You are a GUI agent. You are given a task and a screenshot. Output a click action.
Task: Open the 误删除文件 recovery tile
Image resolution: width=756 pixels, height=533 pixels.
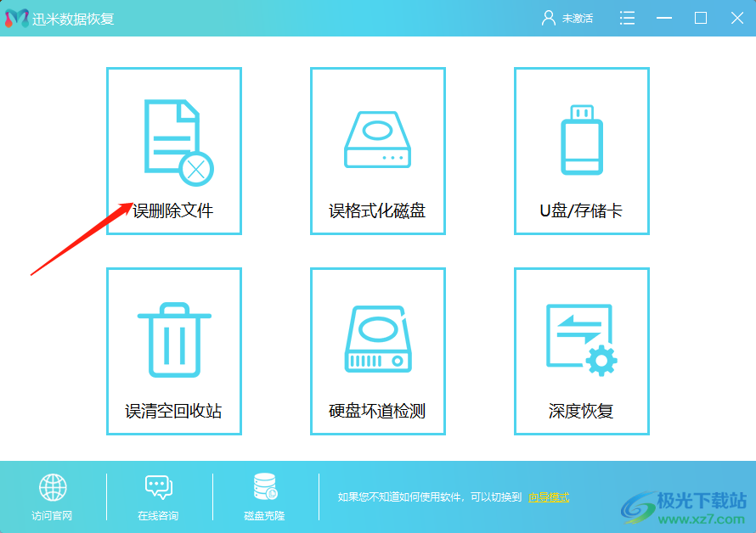[x=174, y=151]
